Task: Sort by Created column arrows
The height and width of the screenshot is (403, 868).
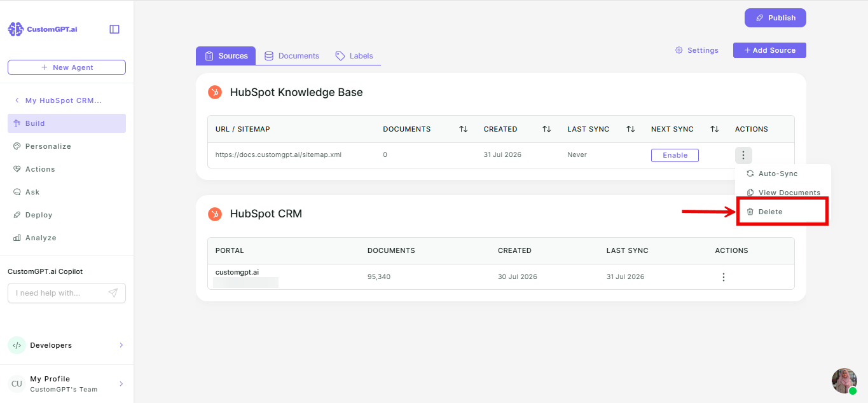Action: click(x=546, y=129)
